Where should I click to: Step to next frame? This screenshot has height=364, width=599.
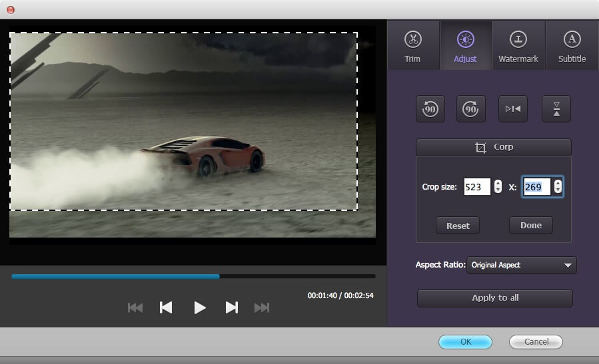pyautogui.click(x=231, y=307)
